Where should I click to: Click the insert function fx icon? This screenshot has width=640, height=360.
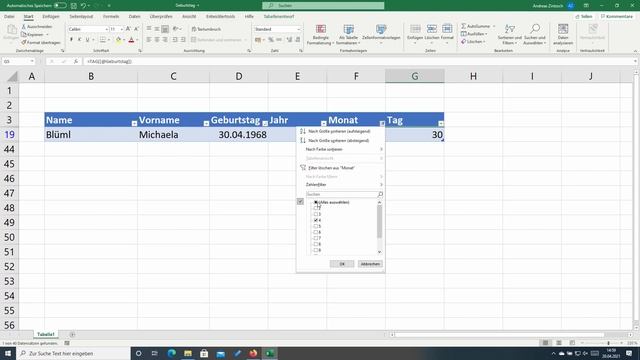point(76,61)
